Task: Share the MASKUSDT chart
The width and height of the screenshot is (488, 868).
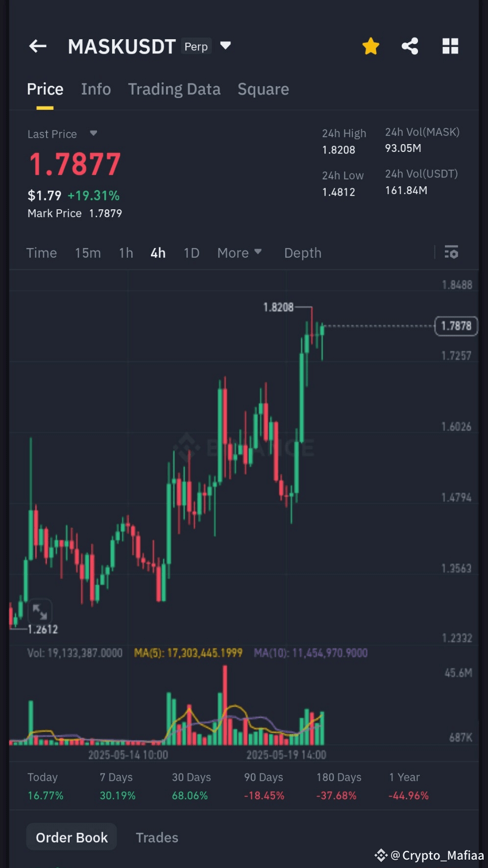Action: (x=410, y=46)
